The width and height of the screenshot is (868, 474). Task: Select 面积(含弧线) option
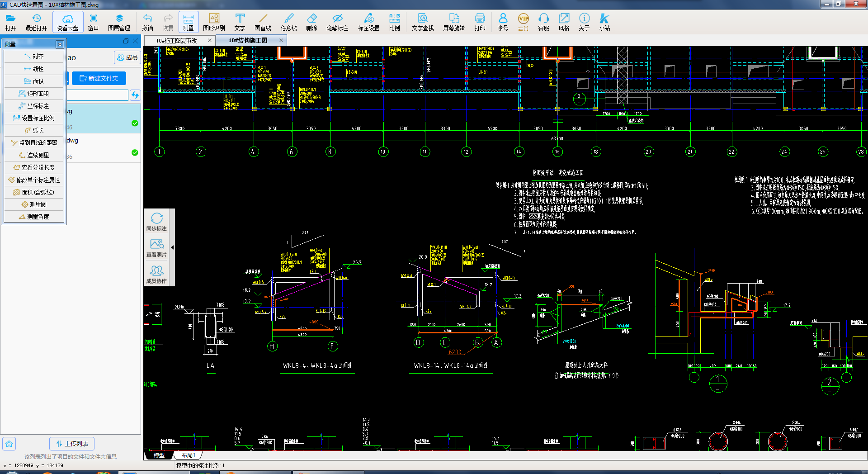(34, 192)
